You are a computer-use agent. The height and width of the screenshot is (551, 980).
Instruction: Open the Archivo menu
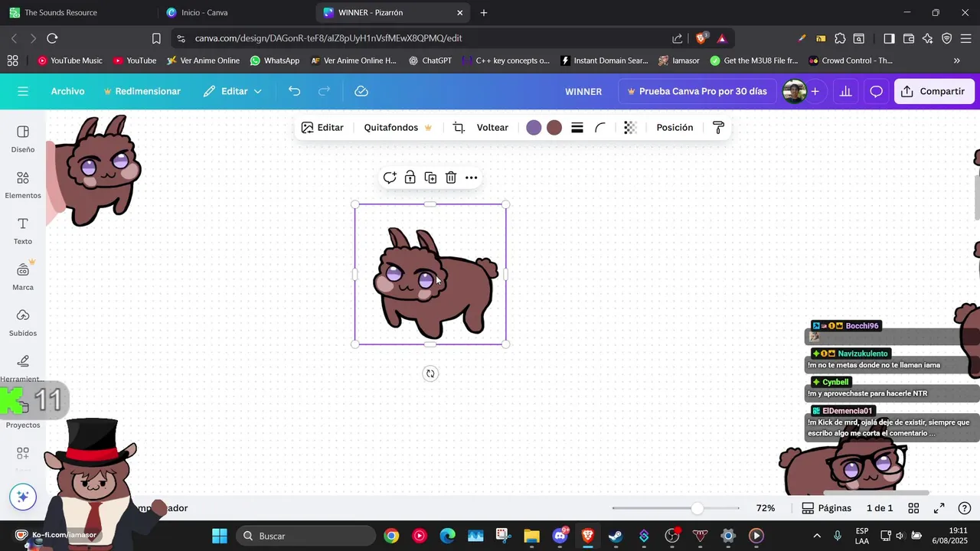coord(68,91)
